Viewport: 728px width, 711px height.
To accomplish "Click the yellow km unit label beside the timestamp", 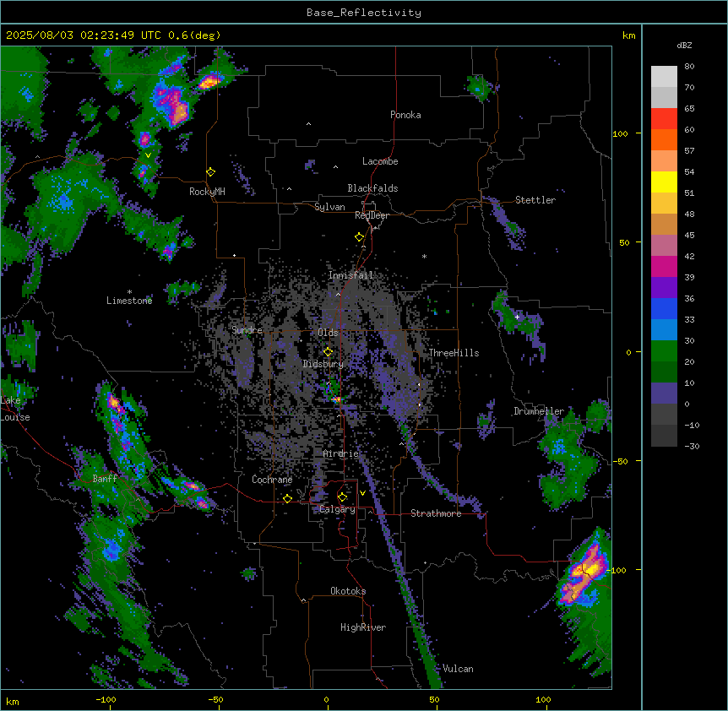I will (x=628, y=35).
